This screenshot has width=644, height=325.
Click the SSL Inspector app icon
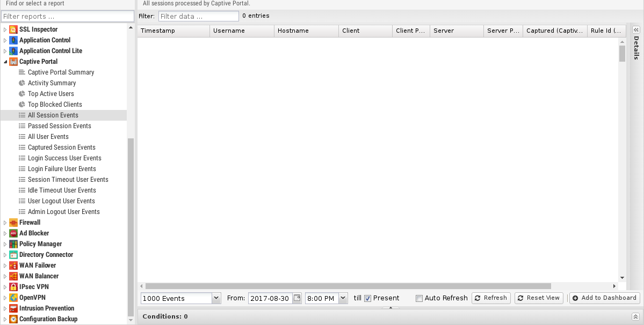pos(13,29)
